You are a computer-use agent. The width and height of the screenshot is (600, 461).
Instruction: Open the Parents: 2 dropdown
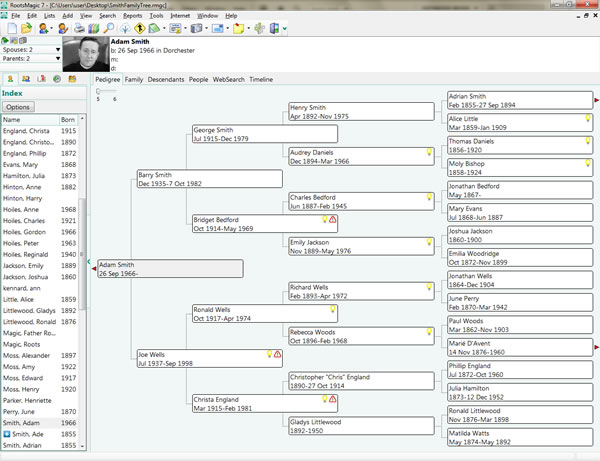58,59
